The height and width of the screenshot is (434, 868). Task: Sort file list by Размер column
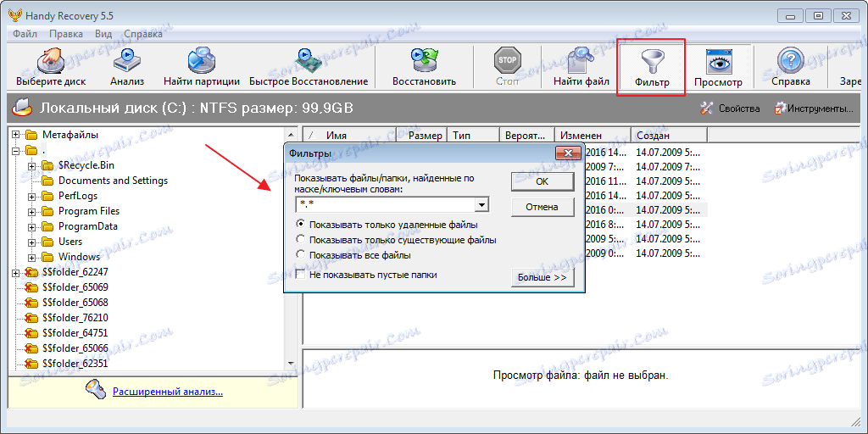click(422, 135)
